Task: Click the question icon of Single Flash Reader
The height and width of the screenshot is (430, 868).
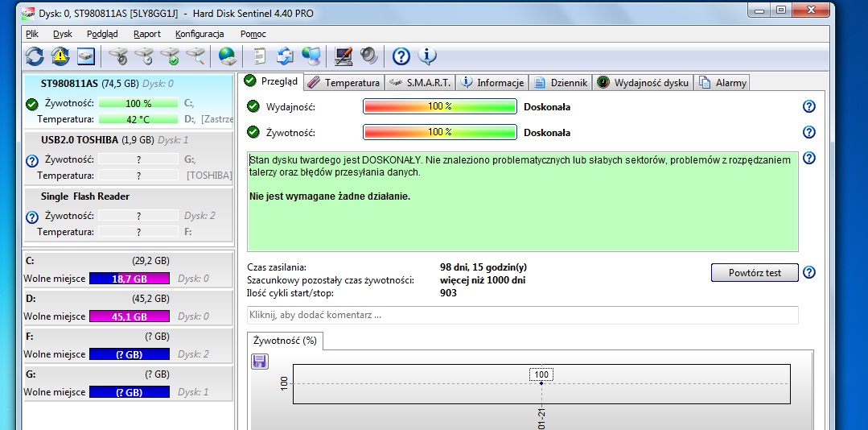Action: [x=32, y=217]
